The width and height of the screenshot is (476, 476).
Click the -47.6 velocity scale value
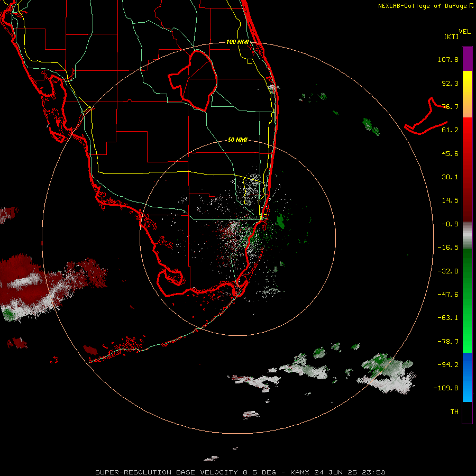point(448,295)
